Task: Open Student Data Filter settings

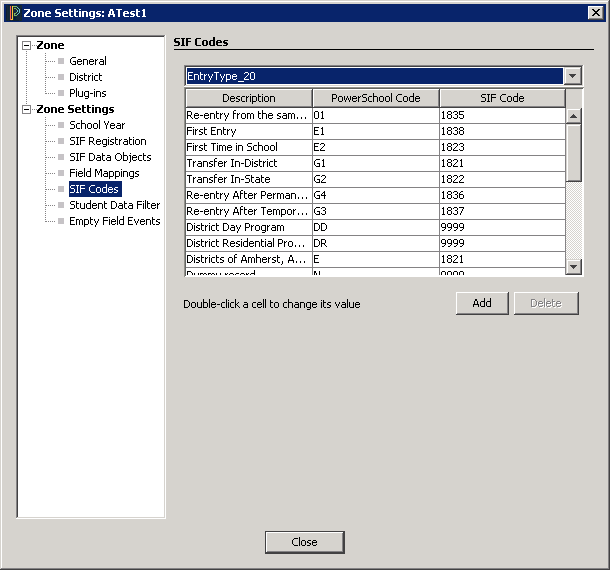Action: coord(114,205)
